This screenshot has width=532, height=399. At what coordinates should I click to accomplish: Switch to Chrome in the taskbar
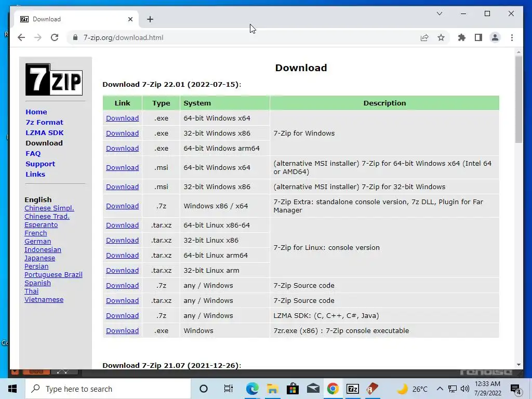[333, 389]
